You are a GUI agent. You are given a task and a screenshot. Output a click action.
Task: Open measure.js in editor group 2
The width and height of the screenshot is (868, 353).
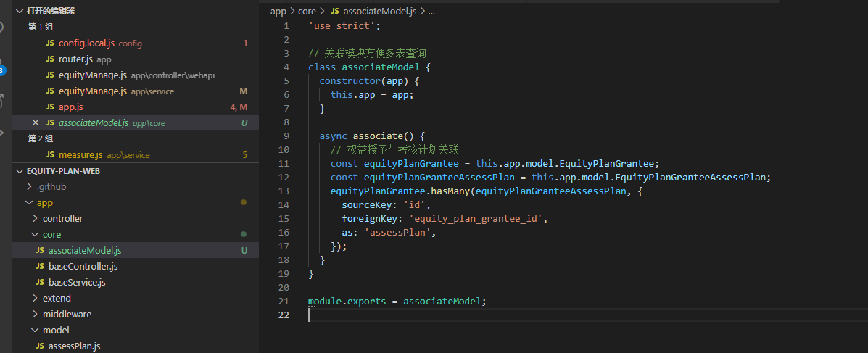pyautogui.click(x=80, y=155)
